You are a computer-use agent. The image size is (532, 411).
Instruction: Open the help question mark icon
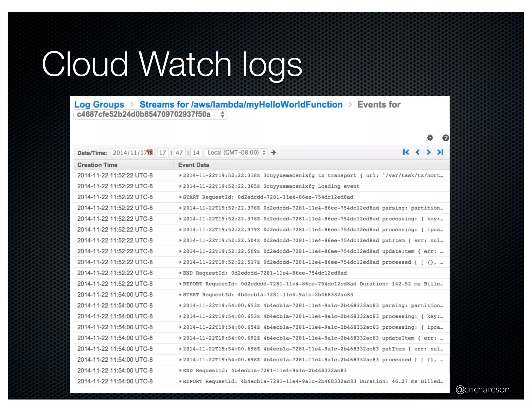[445, 138]
